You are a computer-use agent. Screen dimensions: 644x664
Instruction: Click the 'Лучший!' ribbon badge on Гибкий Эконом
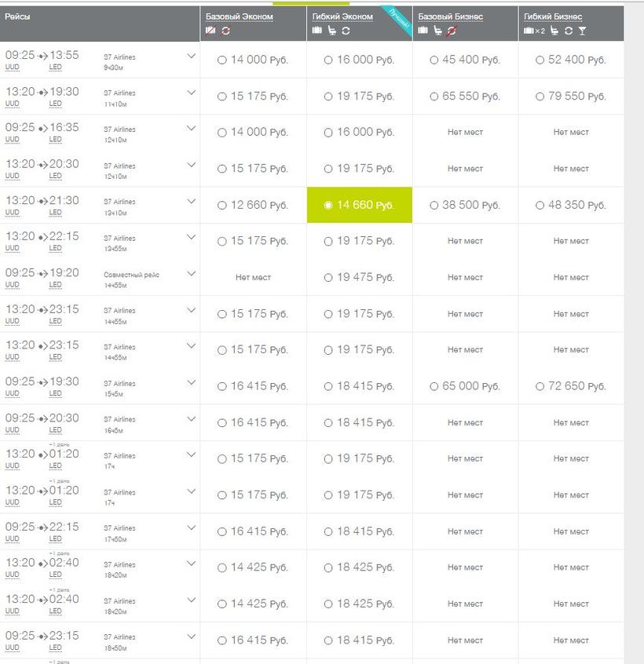398,20
